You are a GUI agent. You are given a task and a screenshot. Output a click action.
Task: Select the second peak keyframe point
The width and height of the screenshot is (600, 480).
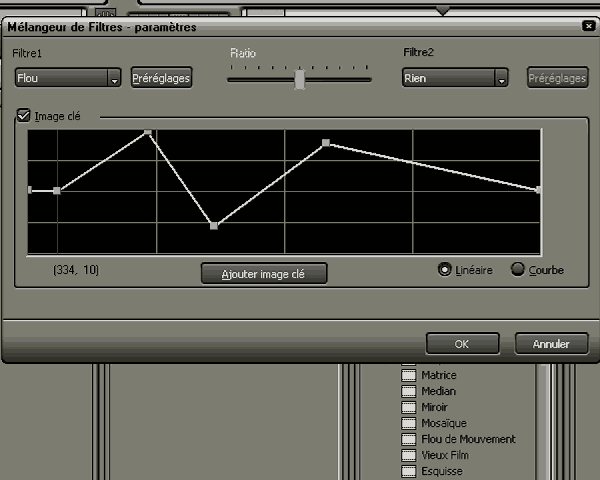pyautogui.click(x=326, y=143)
